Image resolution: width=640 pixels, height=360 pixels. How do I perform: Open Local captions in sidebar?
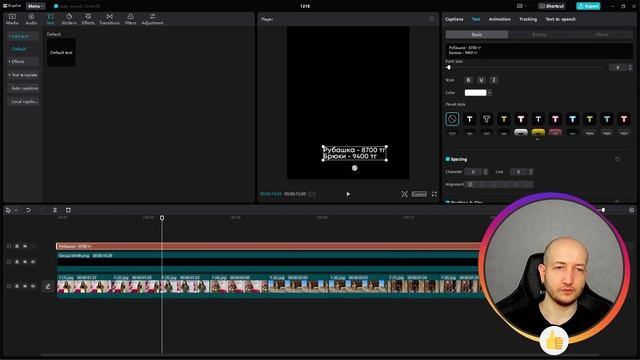click(23, 102)
